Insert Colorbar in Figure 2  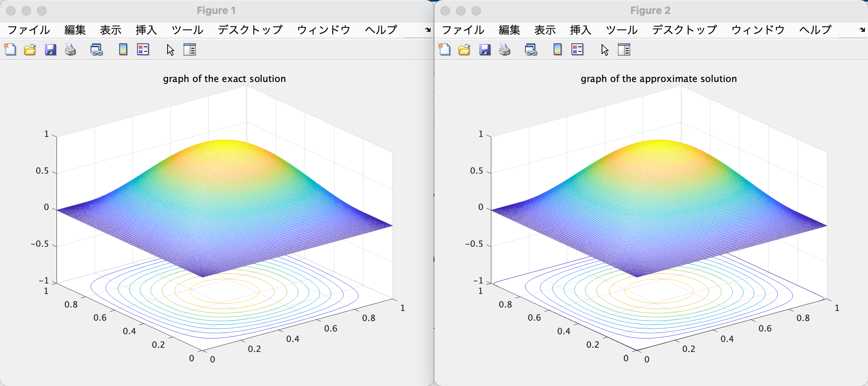[558, 50]
